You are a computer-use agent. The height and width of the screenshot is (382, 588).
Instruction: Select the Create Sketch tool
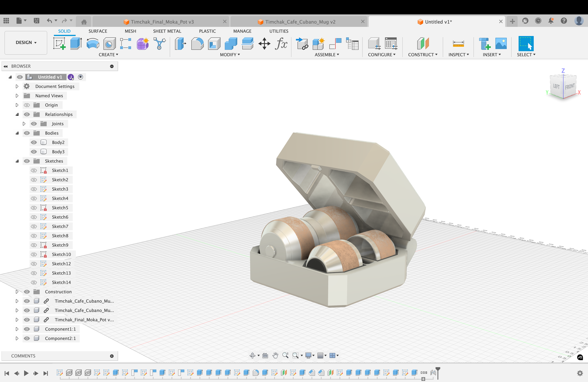point(59,44)
